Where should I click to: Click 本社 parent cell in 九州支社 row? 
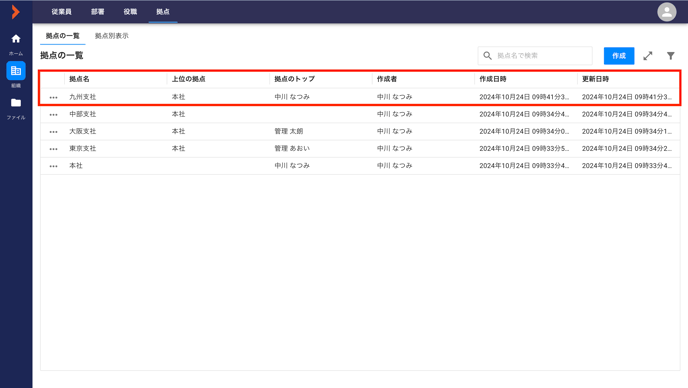178,97
